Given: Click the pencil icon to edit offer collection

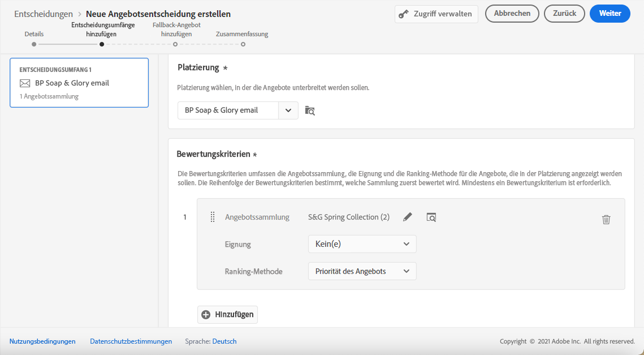Looking at the screenshot, I should coord(408,217).
